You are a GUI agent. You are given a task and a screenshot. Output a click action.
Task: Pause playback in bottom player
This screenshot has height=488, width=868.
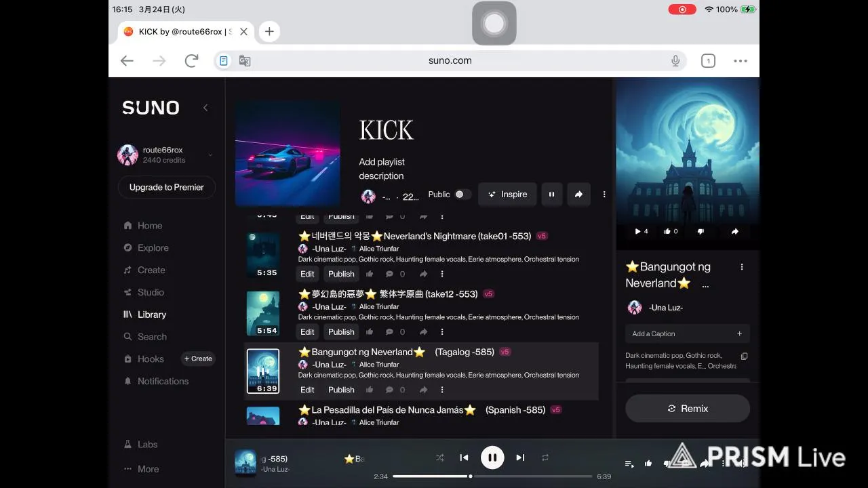coord(492,457)
